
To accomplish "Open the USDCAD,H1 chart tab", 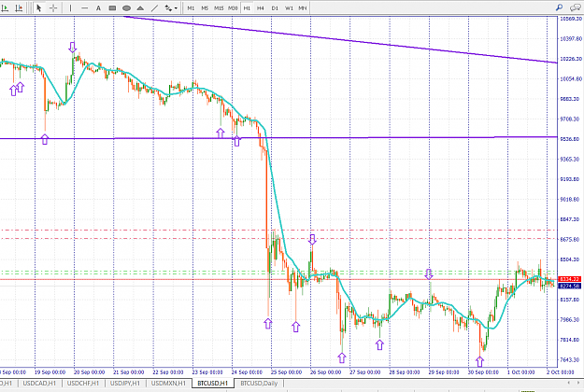I will tap(39, 383).
